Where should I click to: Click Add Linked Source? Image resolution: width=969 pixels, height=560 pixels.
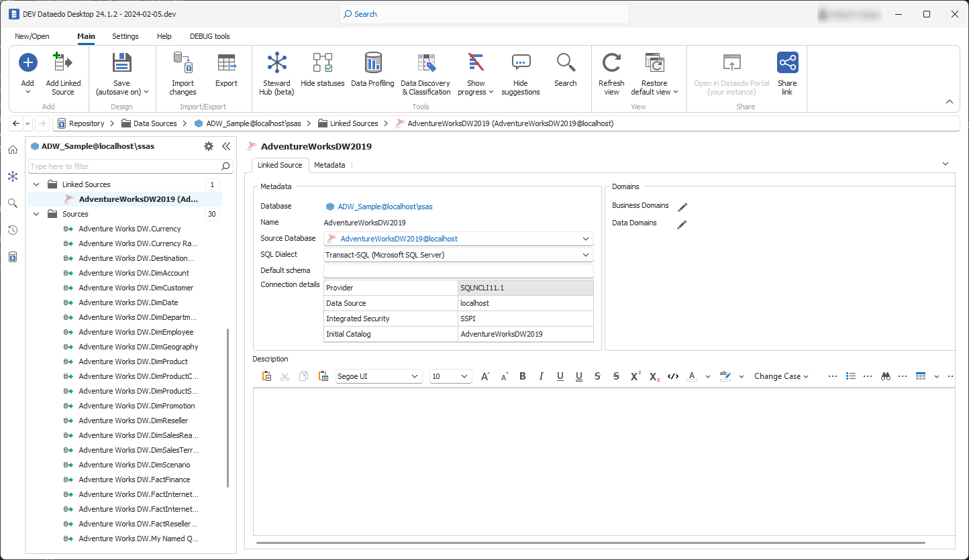63,74
